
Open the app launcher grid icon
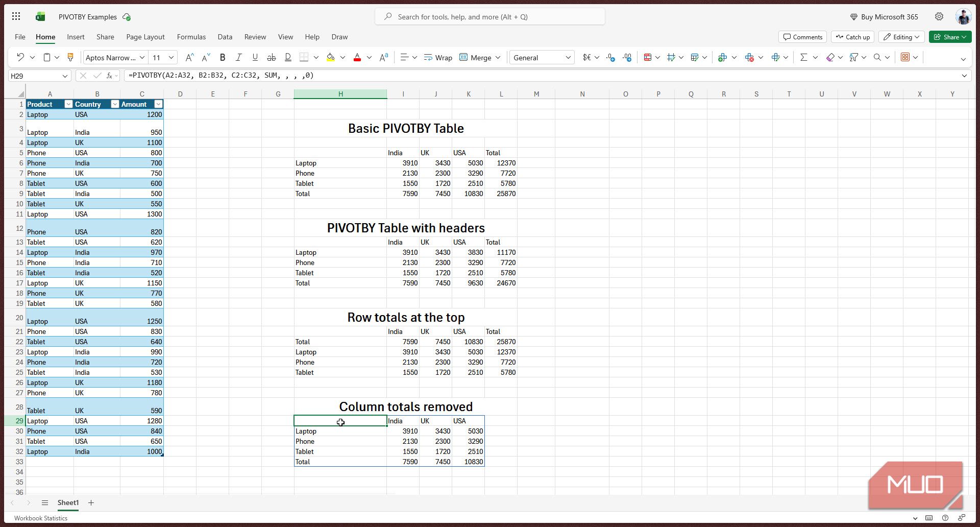pyautogui.click(x=16, y=16)
